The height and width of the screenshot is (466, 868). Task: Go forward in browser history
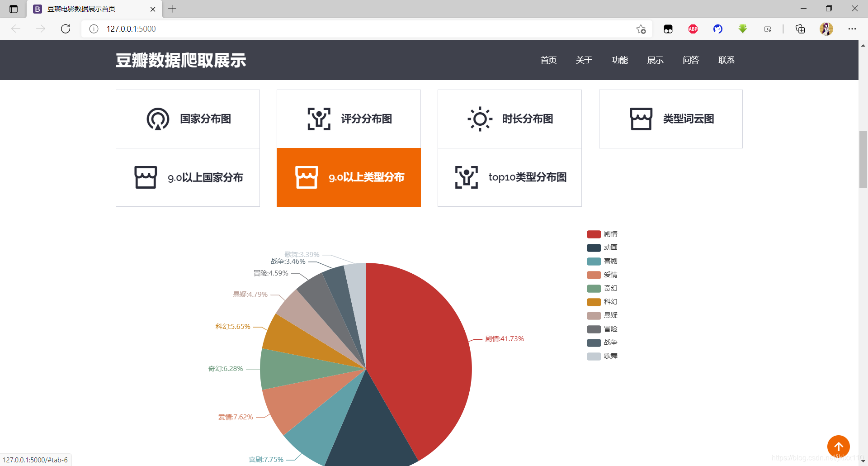coord(41,29)
